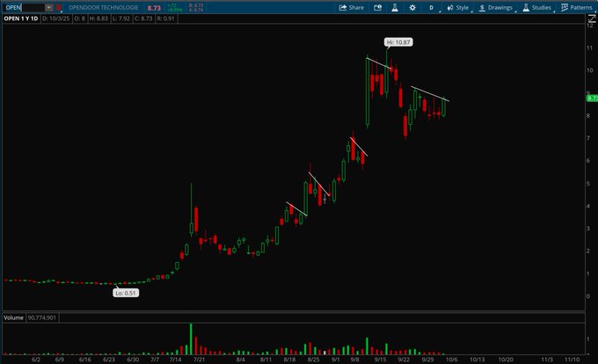Click the D: 10/3/25 date value
The height and width of the screenshot is (364, 598).
coord(56,18)
